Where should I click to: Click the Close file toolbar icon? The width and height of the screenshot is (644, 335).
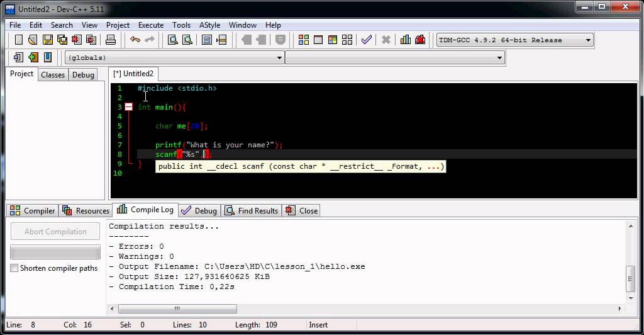76,40
